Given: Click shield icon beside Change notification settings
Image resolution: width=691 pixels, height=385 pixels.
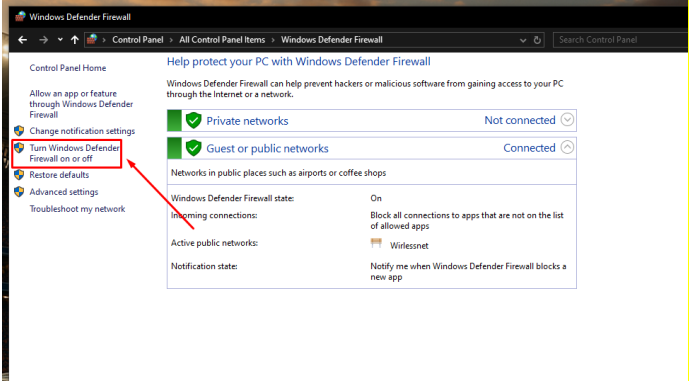Looking at the screenshot, I should 19,130.
